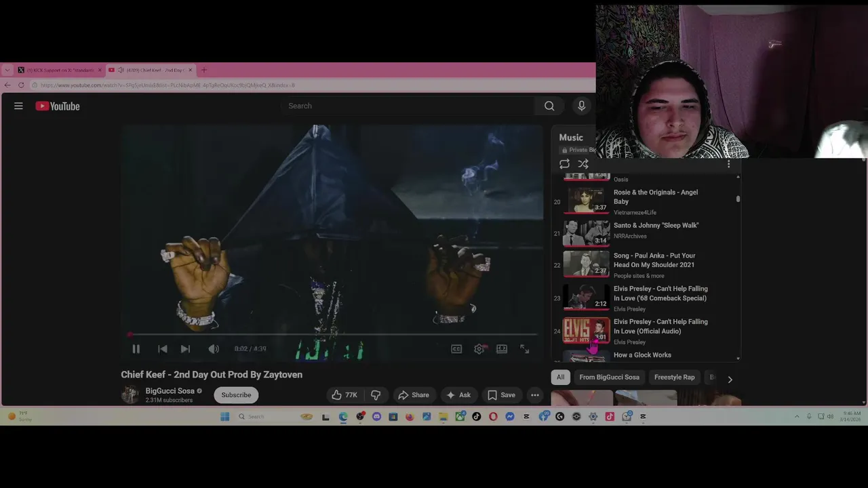Dislike the Chief Keef video
Image resolution: width=868 pixels, height=488 pixels.
coord(376,395)
